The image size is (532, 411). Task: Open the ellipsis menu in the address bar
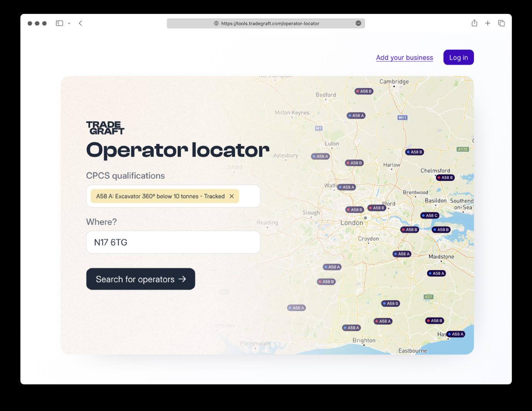click(358, 23)
